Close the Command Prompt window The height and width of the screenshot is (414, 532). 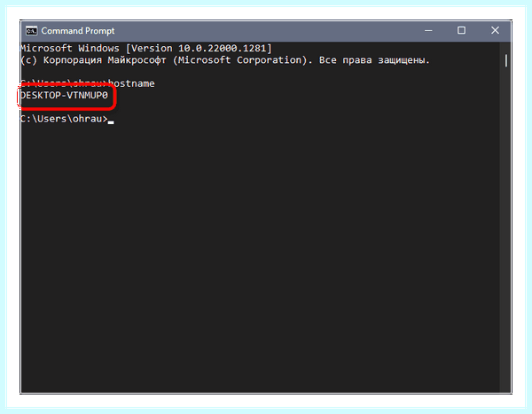(495, 31)
